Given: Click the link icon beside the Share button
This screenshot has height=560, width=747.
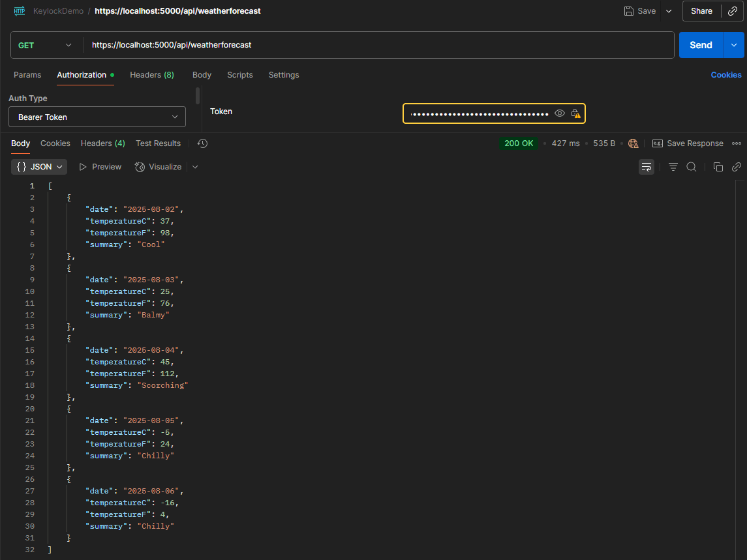Looking at the screenshot, I should (x=732, y=11).
